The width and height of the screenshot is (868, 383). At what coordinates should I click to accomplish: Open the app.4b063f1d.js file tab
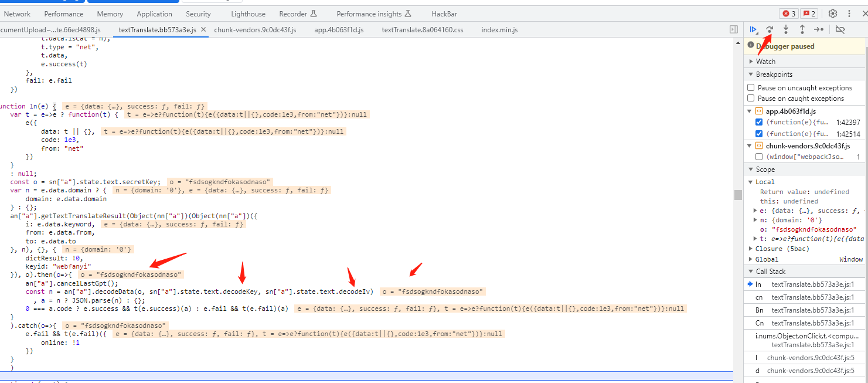pos(339,29)
